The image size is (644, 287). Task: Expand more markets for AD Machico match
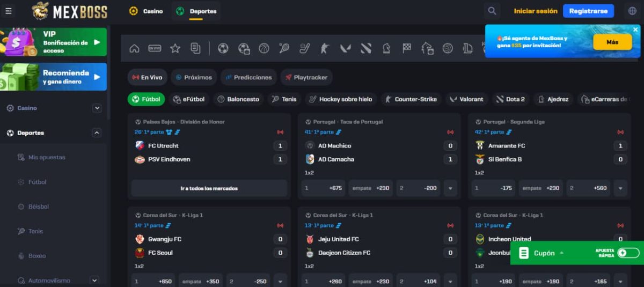(x=450, y=188)
